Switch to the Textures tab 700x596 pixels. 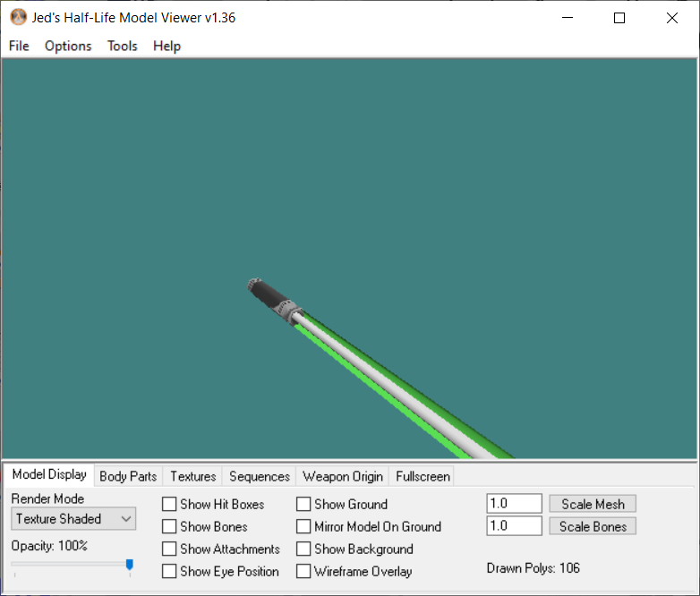pyautogui.click(x=193, y=476)
